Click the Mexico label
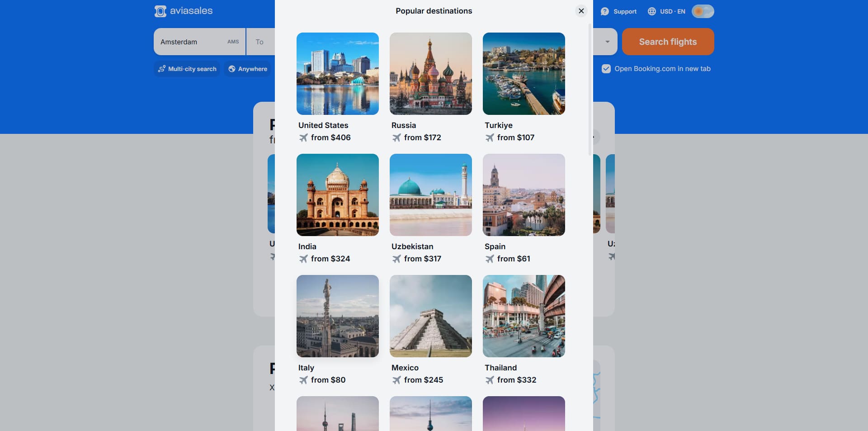The image size is (868, 431). [x=405, y=368]
